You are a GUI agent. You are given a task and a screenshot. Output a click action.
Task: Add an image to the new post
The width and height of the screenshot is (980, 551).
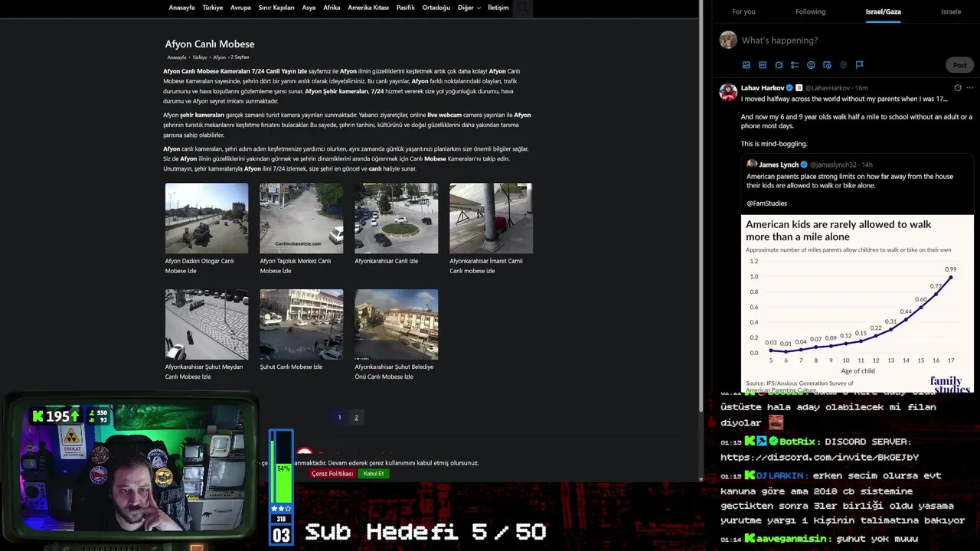coord(746,65)
